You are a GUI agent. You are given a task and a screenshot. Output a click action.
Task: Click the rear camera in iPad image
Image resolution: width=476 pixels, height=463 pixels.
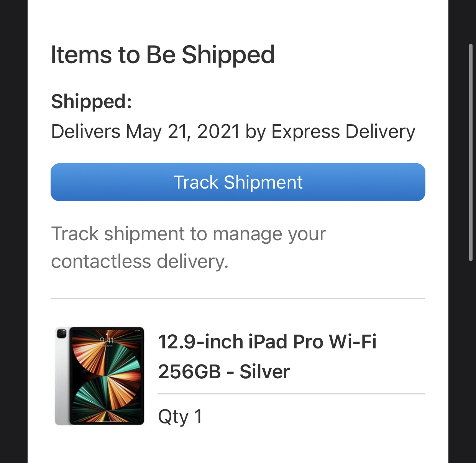tap(61, 335)
